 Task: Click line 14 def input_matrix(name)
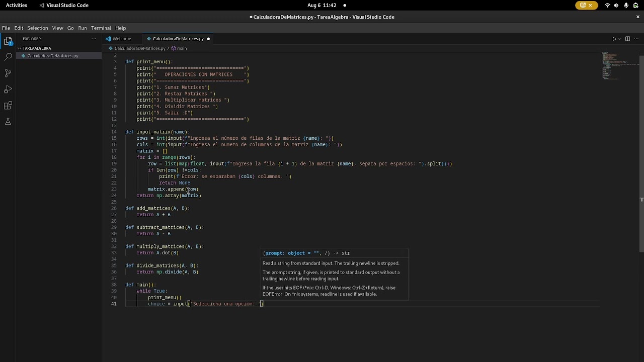point(157,132)
